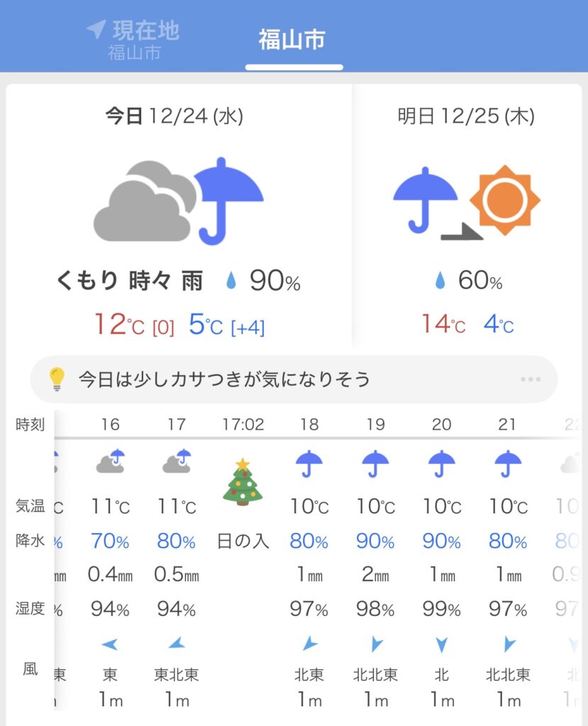Tap the Christmas tree icon at 17:02

243,481
